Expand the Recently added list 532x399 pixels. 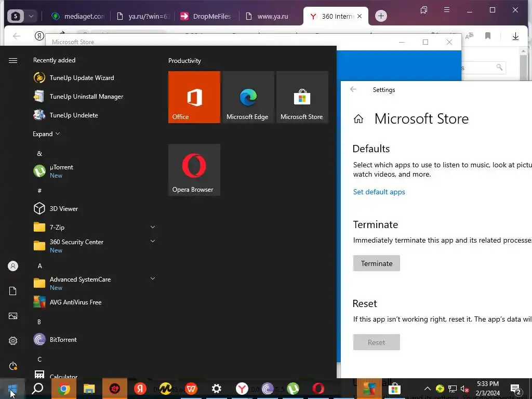coord(46,134)
